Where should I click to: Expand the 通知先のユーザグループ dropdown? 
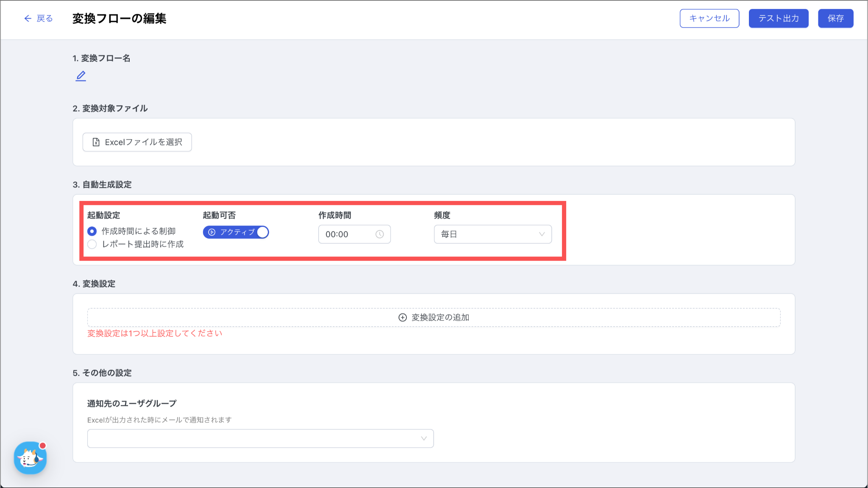260,438
